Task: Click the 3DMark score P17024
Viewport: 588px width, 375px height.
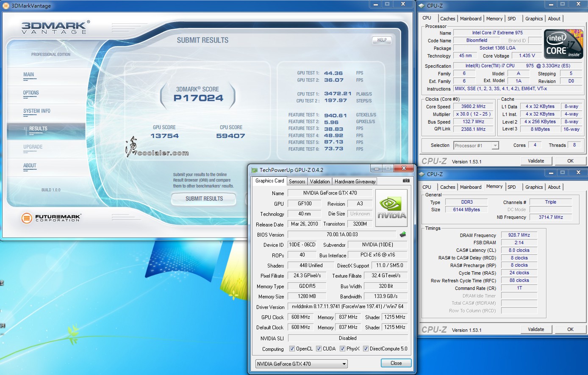Action: (x=198, y=98)
